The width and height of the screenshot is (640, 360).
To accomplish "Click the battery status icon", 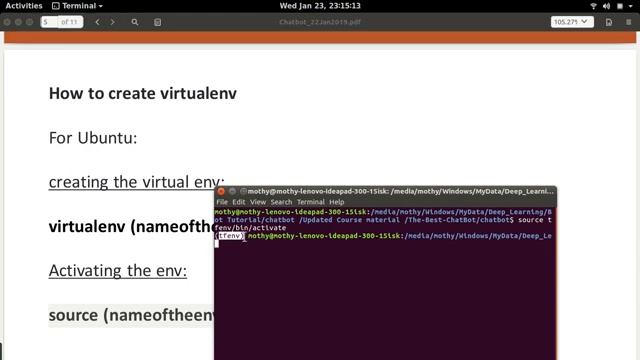I will point(620,6).
